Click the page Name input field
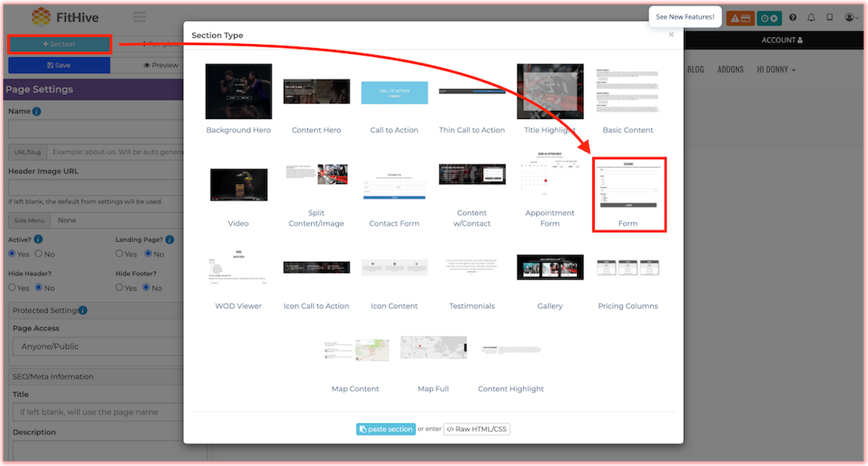Image resolution: width=868 pixels, height=466 pixels. (96, 129)
